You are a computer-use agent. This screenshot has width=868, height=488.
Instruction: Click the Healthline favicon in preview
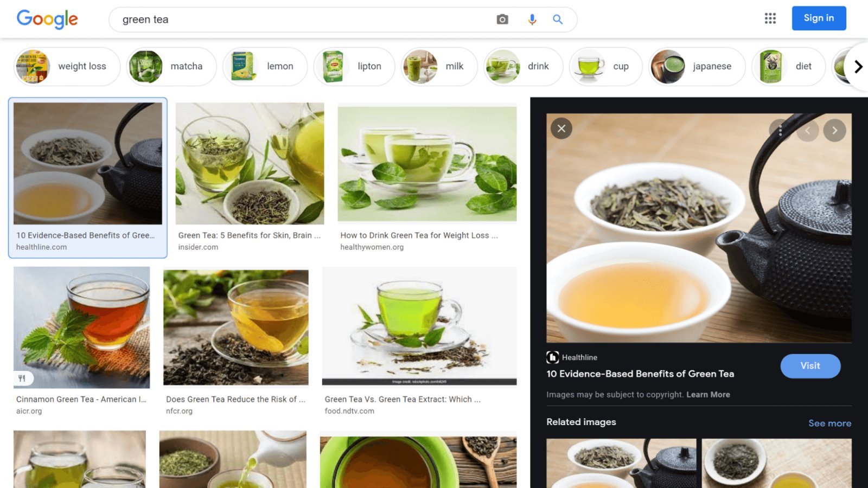(x=552, y=357)
